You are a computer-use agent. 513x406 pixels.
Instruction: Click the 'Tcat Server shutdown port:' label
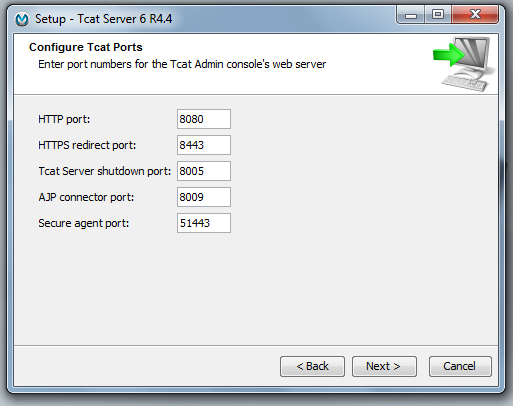coord(105,171)
